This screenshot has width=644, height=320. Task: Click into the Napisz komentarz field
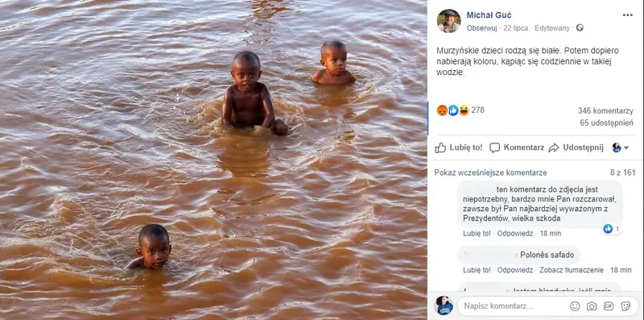[514, 306]
